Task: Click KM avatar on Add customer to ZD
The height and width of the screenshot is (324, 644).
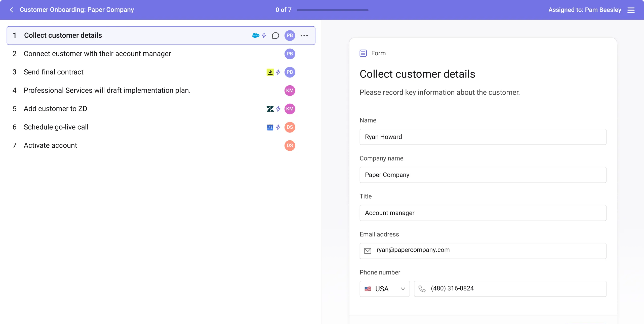Action: coord(290,109)
